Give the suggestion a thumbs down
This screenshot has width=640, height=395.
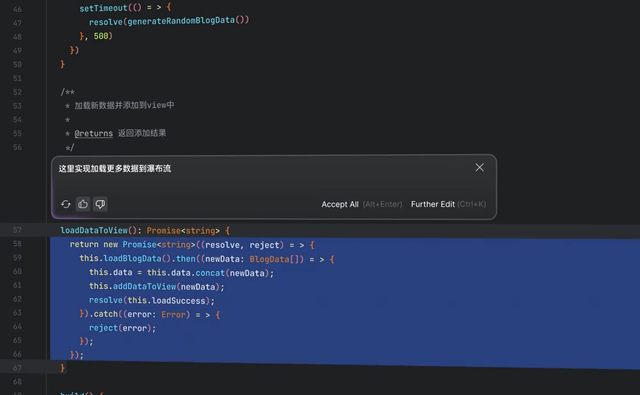pos(100,204)
